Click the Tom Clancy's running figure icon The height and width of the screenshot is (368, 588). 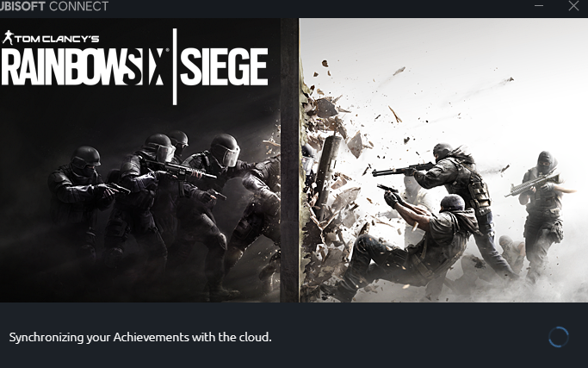[x=8, y=38]
